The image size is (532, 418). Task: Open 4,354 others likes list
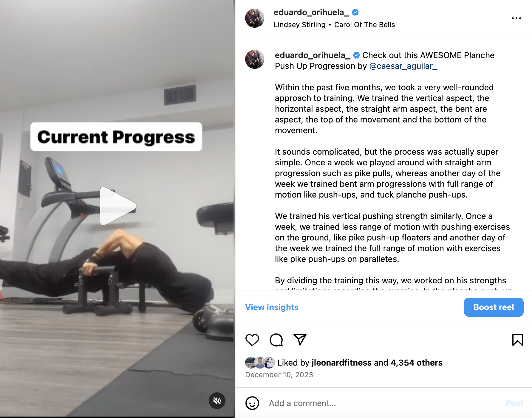click(416, 363)
